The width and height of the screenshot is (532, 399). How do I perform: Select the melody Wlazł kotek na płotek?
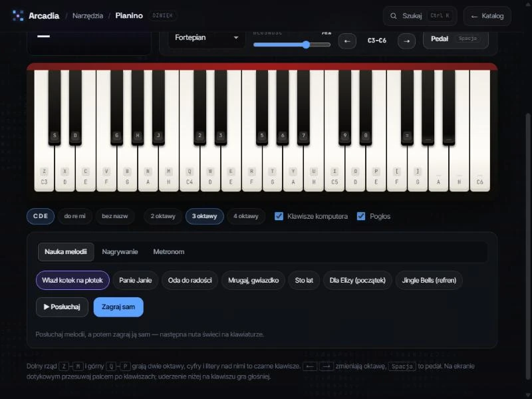click(x=72, y=281)
